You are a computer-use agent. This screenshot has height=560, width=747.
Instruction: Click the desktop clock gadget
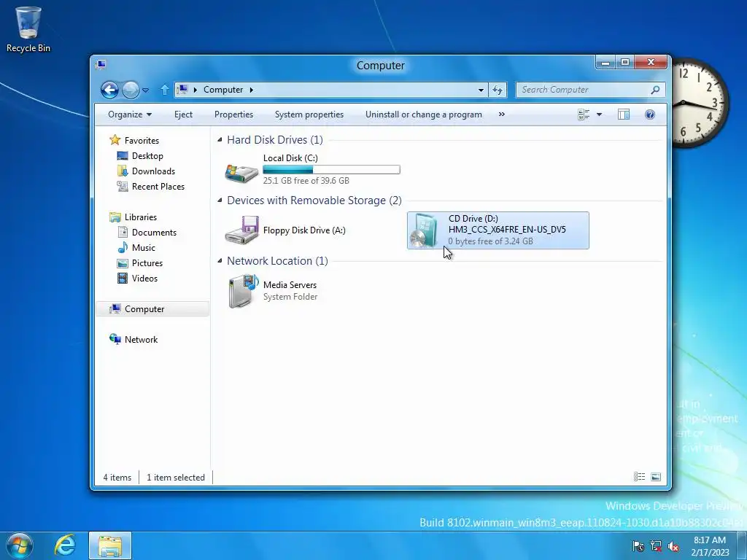(701, 103)
